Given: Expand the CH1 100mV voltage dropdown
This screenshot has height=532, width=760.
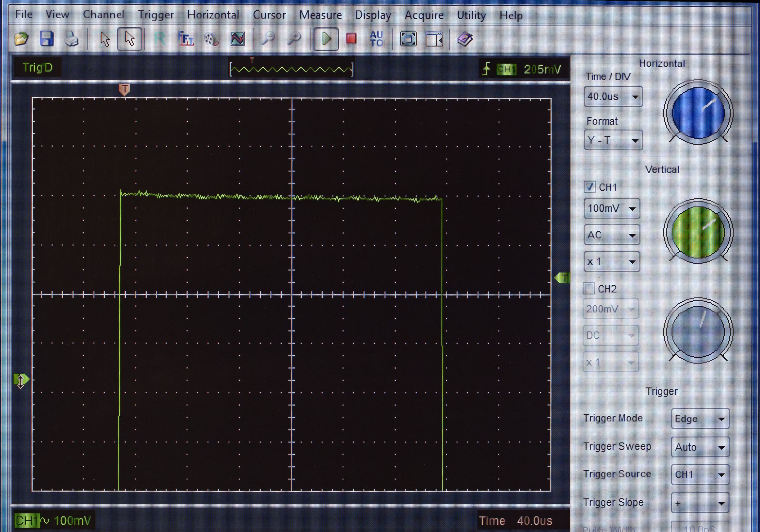Looking at the screenshot, I should point(612,208).
